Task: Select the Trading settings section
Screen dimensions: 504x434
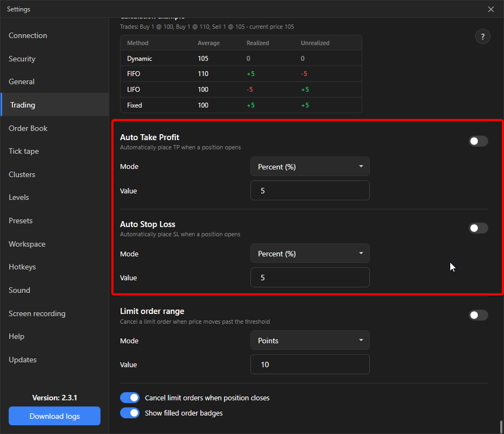Action: tap(55, 105)
